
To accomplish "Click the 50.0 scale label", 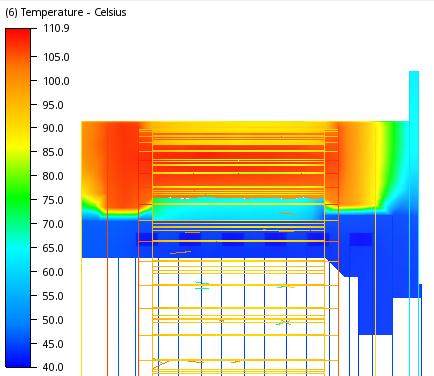I will (53, 320).
